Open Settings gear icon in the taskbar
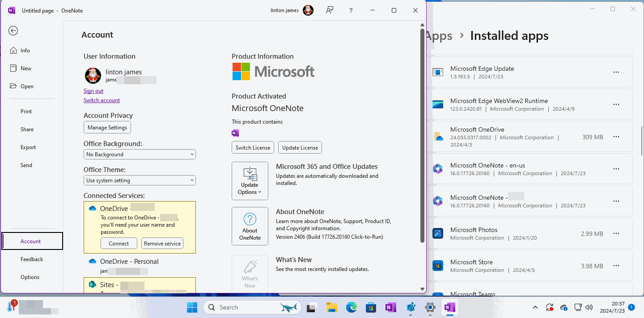Image resolution: width=644 pixels, height=318 pixels. [x=430, y=307]
